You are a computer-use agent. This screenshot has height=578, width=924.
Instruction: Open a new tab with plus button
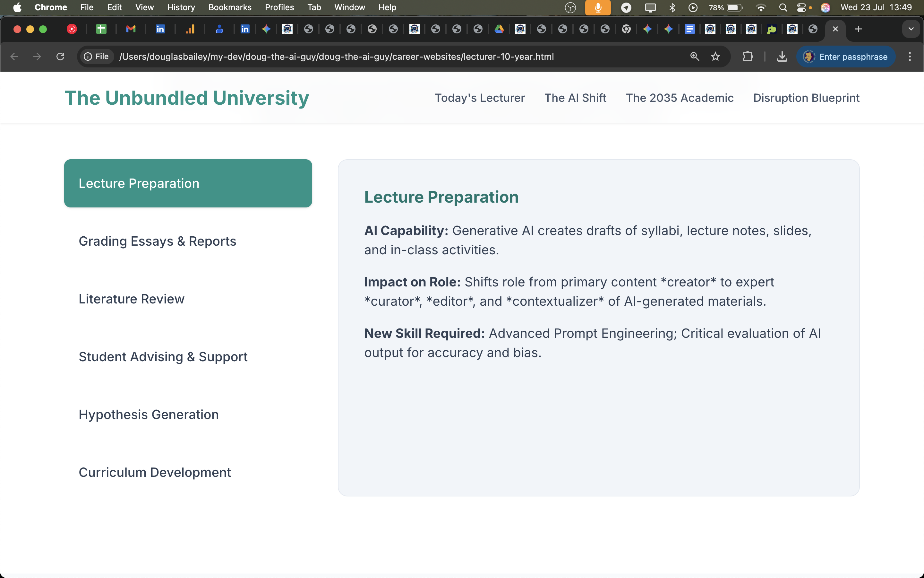pos(858,29)
